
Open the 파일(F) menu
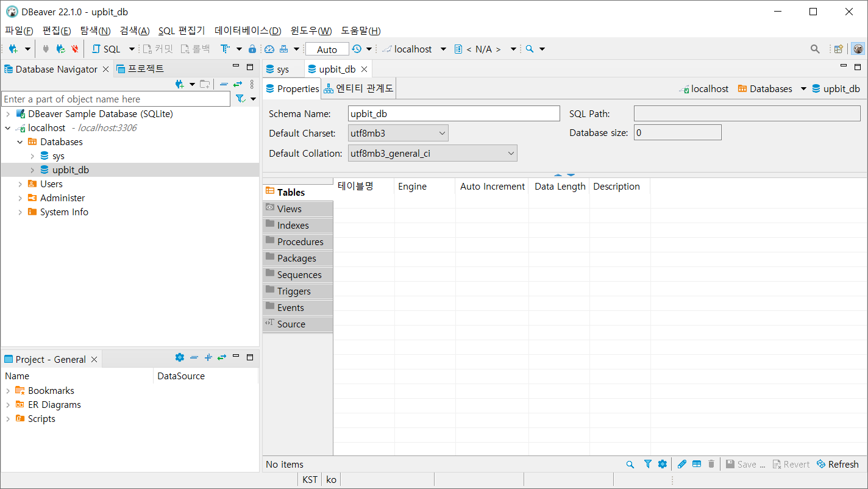19,30
